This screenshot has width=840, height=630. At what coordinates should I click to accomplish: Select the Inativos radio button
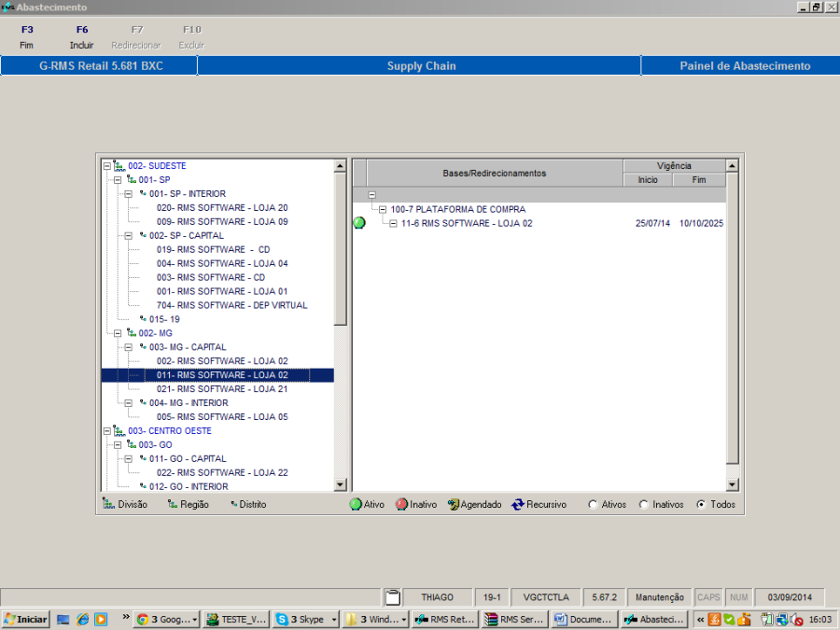pyautogui.click(x=644, y=504)
